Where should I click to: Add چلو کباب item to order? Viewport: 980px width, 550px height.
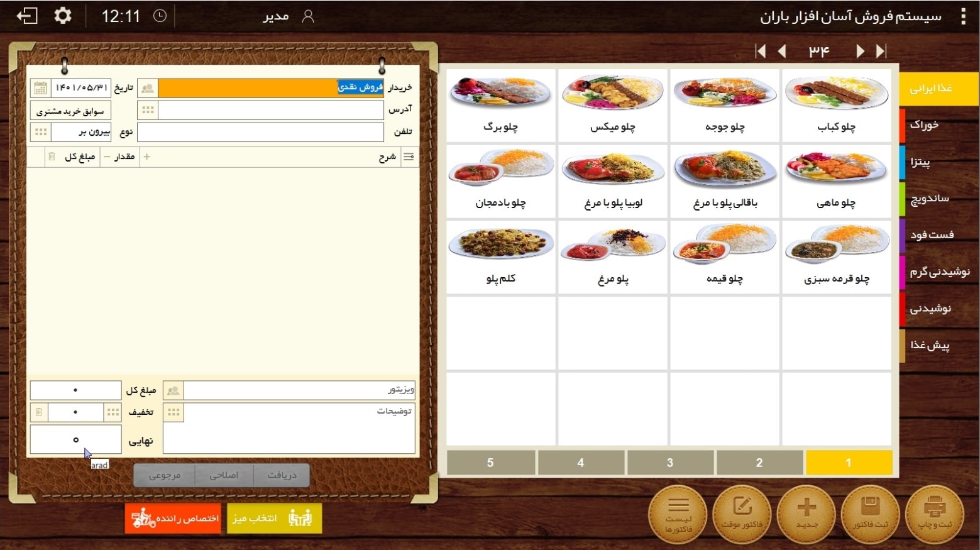click(836, 106)
